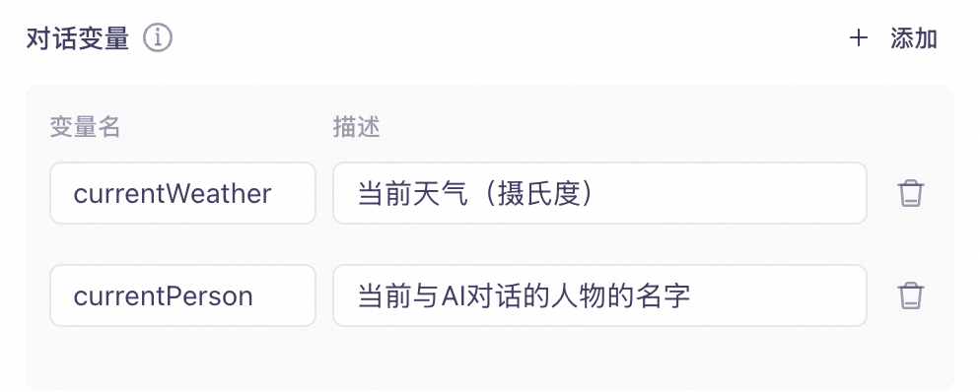Click the word Person inside currentPerson field
Screen dimensions: 980x392
tap(209, 295)
